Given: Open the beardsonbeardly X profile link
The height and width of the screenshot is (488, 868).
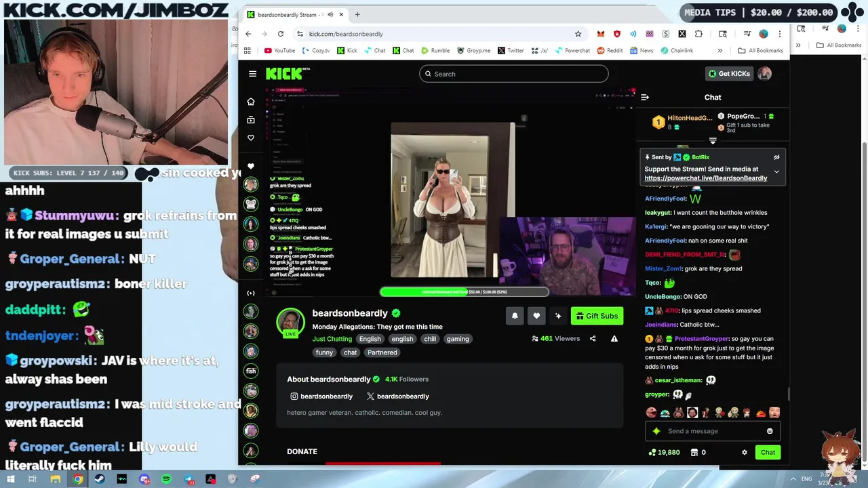Looking at the screenshot, I should click(397, 396).
